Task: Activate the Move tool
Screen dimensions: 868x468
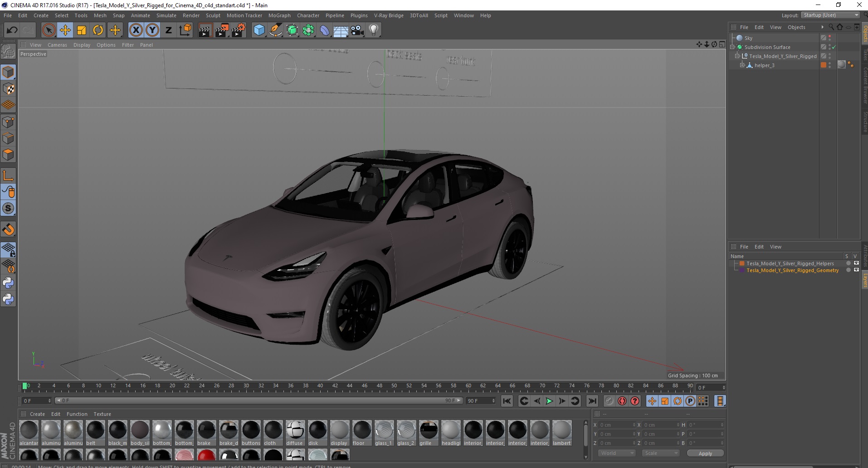Action: point(65,30)
